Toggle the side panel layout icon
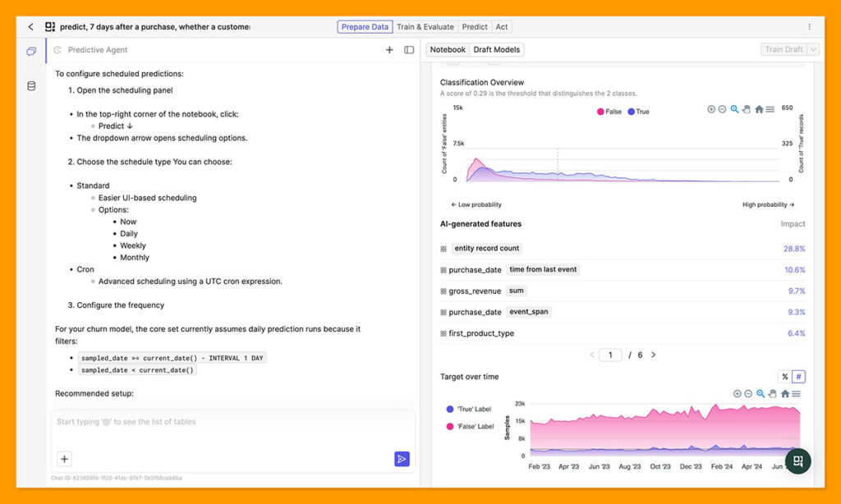The height and width of the screenshot is (504, 841). coord(409,50)
